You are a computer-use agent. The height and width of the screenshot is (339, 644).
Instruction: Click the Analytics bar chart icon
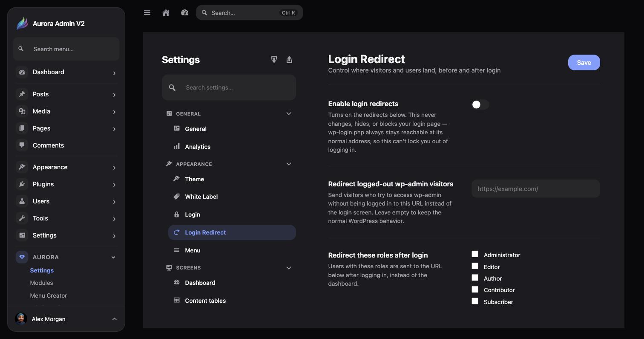tap(177, 146)
